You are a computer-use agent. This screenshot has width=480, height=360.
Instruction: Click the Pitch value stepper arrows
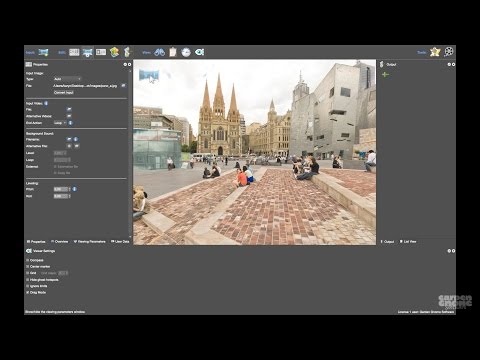point(69,189)
